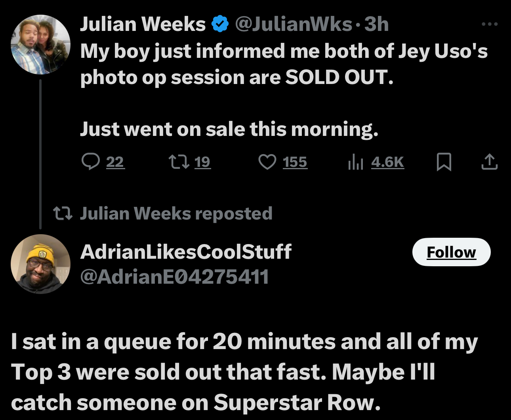
Task: Click Julian Weeks' blue verified badge
Action: [x=220, y=24]
